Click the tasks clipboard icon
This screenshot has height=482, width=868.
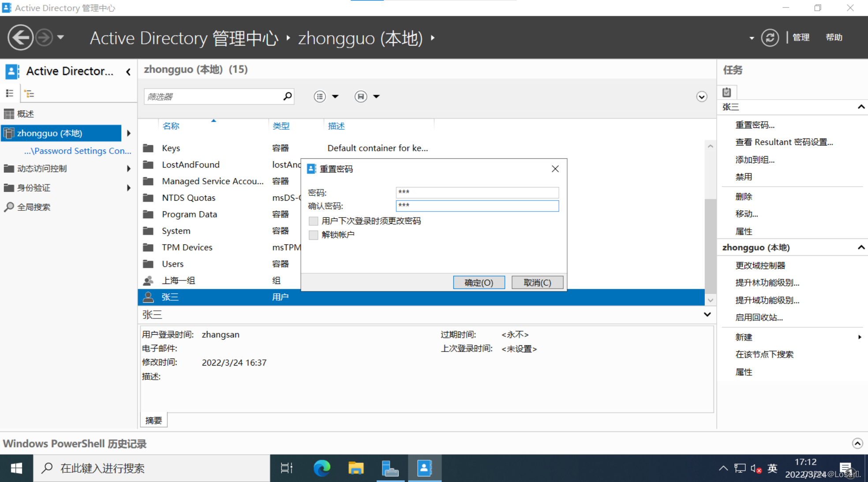tap(727, 92)
